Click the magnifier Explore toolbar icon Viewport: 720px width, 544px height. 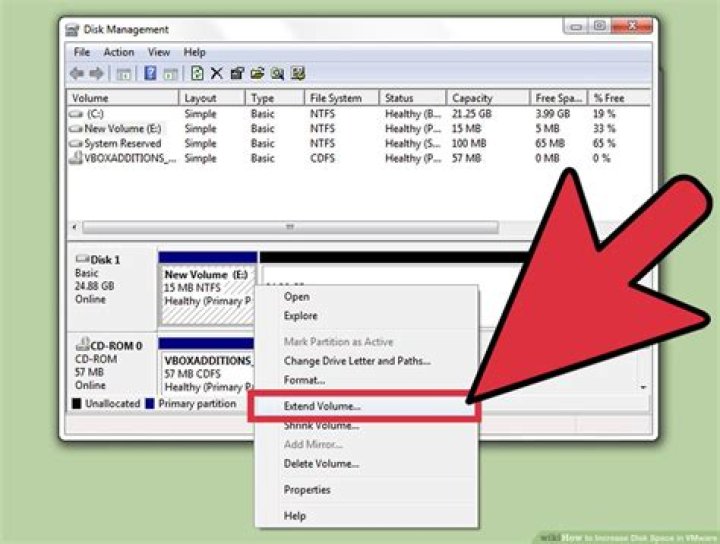pyautogui.click(x=277, y=73)
